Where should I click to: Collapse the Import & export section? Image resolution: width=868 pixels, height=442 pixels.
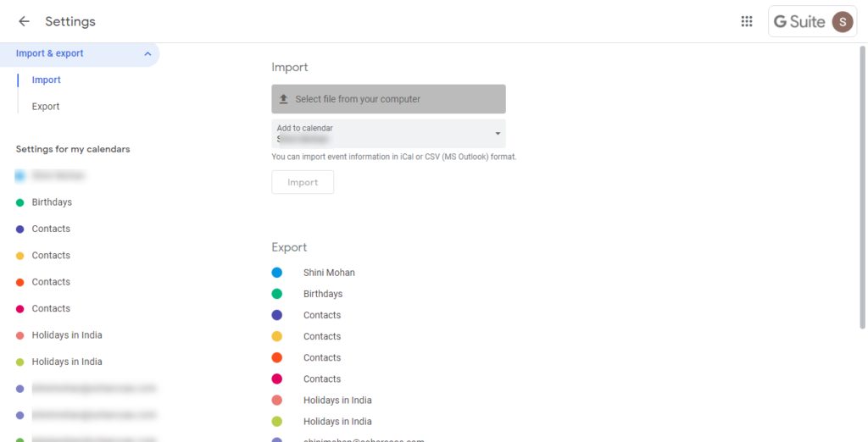point(147,53)
